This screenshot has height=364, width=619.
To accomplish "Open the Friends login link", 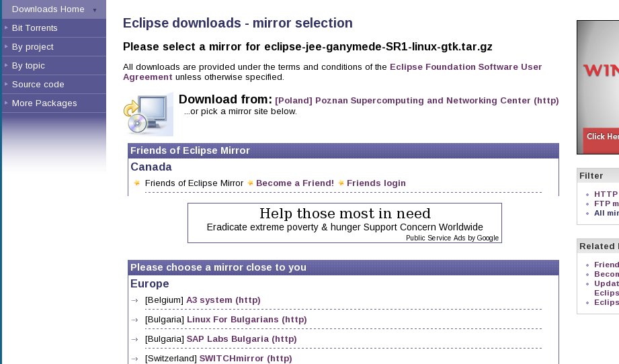I will (376, 183).
